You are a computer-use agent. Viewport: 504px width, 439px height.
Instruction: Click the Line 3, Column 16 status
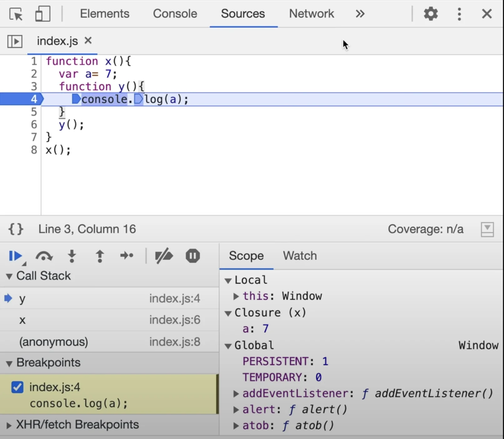87,229
